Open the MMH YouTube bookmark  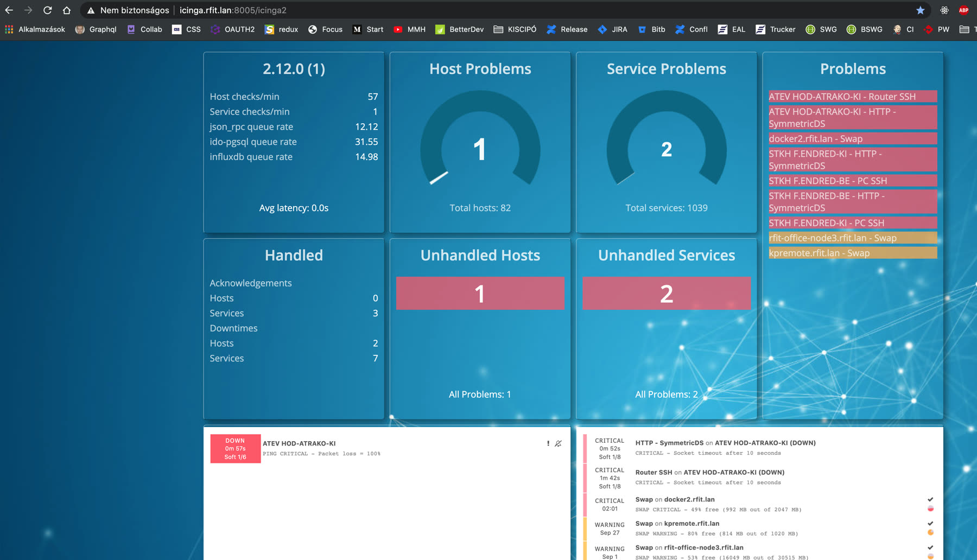coord(410,29)
